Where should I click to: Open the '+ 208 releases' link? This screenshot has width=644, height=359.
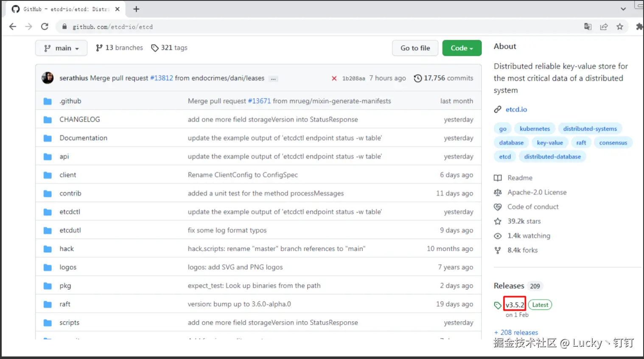[x=516, y=332]
